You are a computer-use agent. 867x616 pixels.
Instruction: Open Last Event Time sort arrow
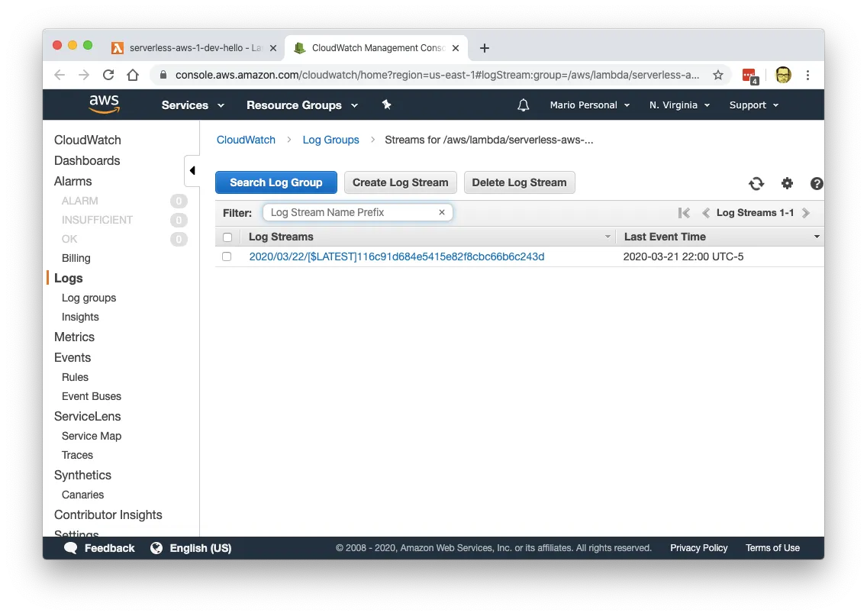(817, 237)
